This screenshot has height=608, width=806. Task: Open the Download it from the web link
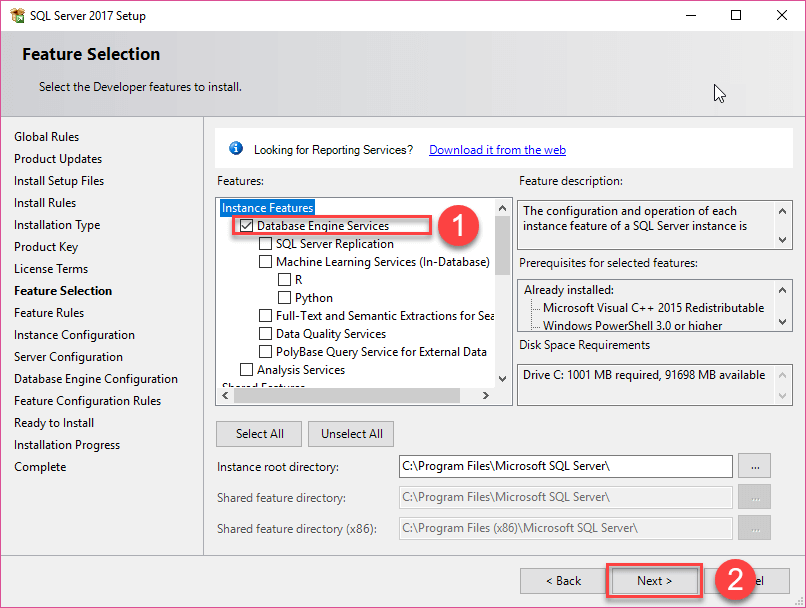tap(497, 148)
